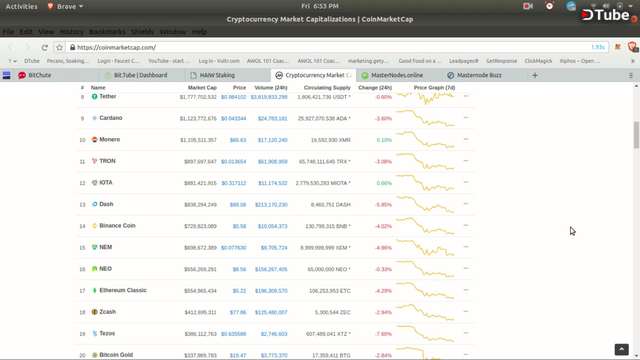Open the clock showing Fri 6:53 PM
The width and height of the screenshot is (640, 360).
tap(320, 6)
